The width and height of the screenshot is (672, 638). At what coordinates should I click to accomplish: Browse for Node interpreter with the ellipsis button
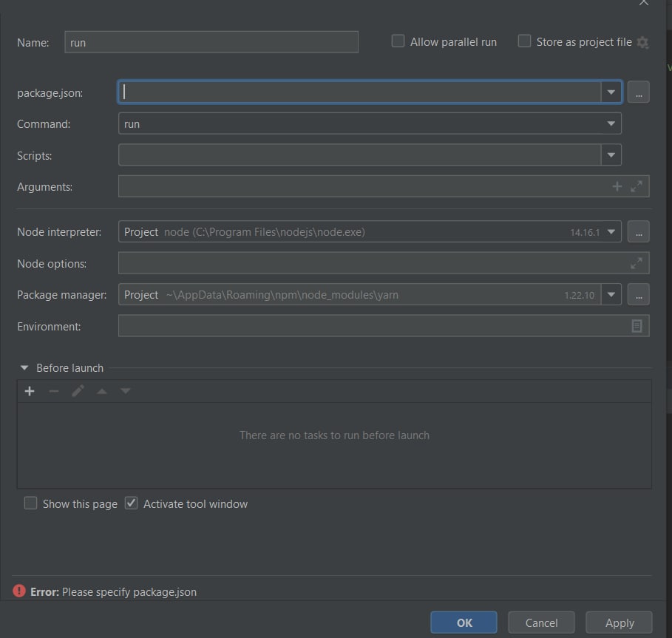638,232
